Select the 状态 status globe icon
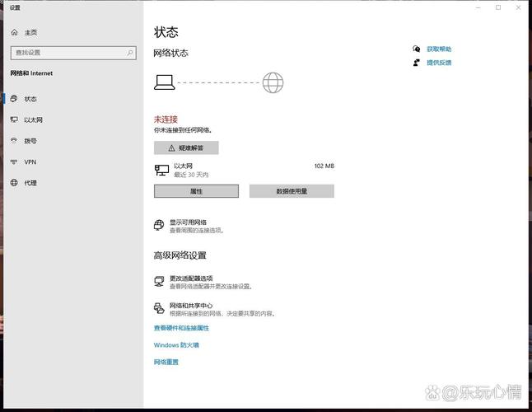Viewport: 532px width, 412px height. coord(14,99)
